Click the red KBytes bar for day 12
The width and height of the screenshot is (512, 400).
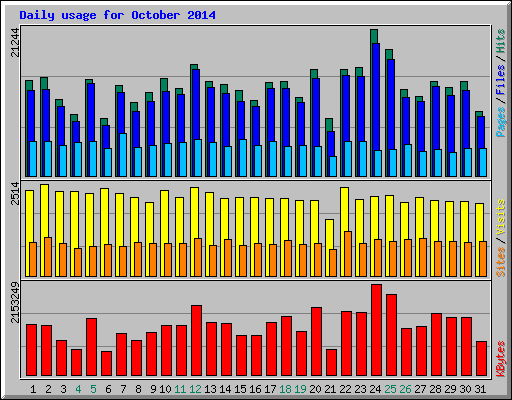click(196, 341)
